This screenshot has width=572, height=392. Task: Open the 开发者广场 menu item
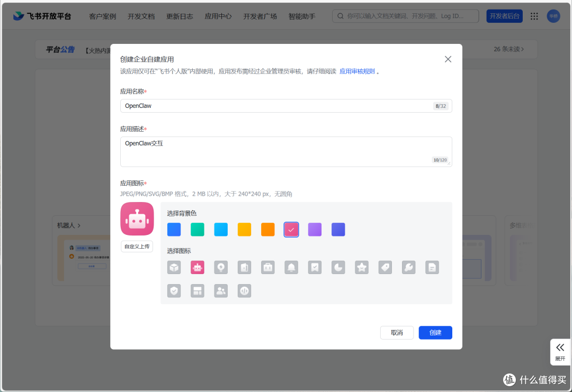(x=260, y=16)
